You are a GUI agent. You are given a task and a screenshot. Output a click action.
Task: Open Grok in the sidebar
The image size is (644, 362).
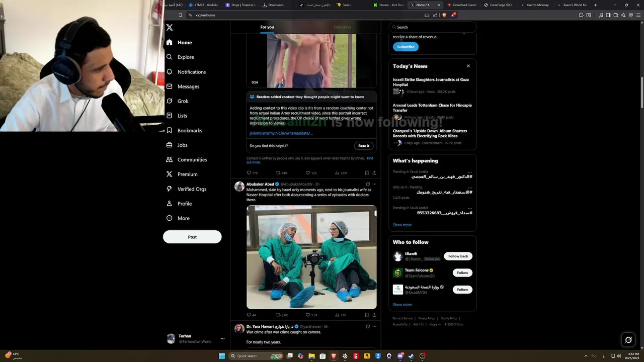[x=177, y=101]
